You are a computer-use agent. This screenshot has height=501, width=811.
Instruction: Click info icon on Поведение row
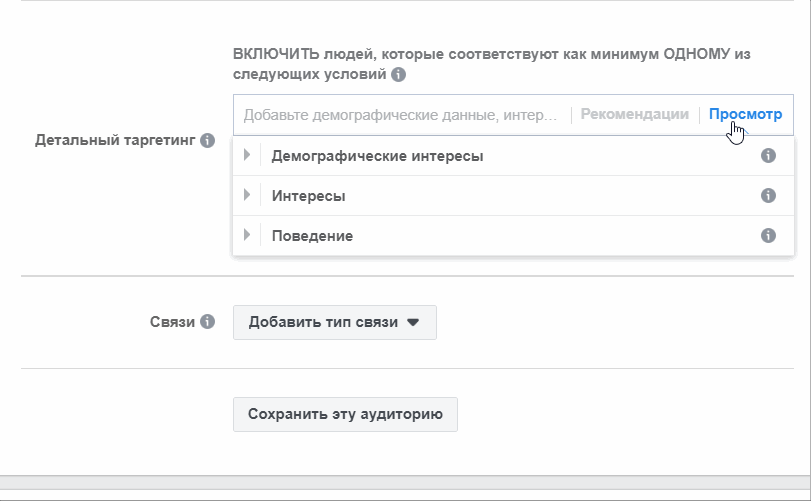pyautogui.click(x=768, y=236)
